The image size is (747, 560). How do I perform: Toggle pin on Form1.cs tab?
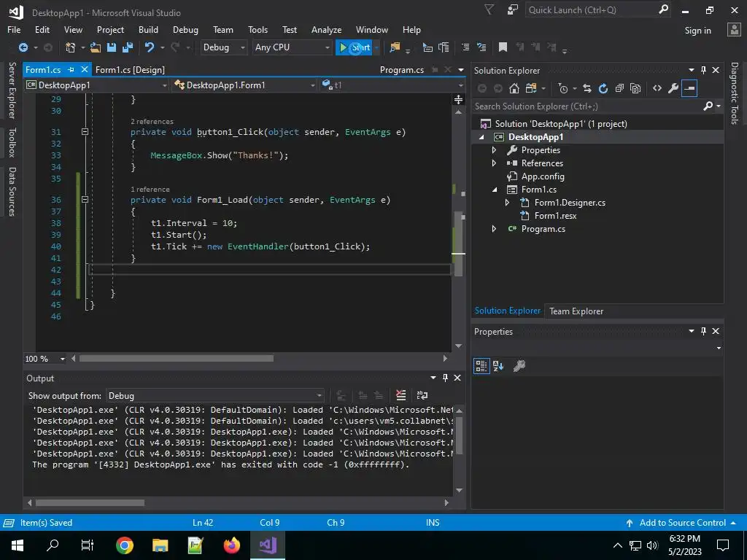(71, 69)
